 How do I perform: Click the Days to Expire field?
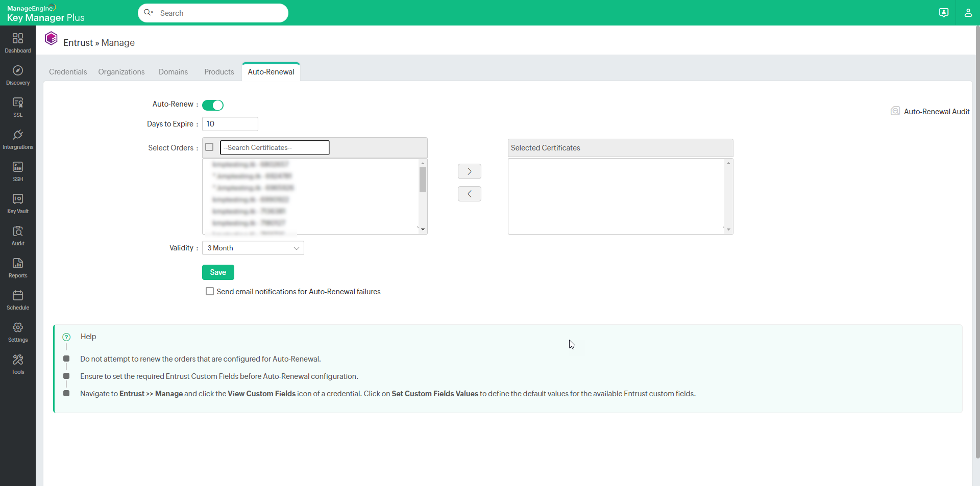point(230,124)
